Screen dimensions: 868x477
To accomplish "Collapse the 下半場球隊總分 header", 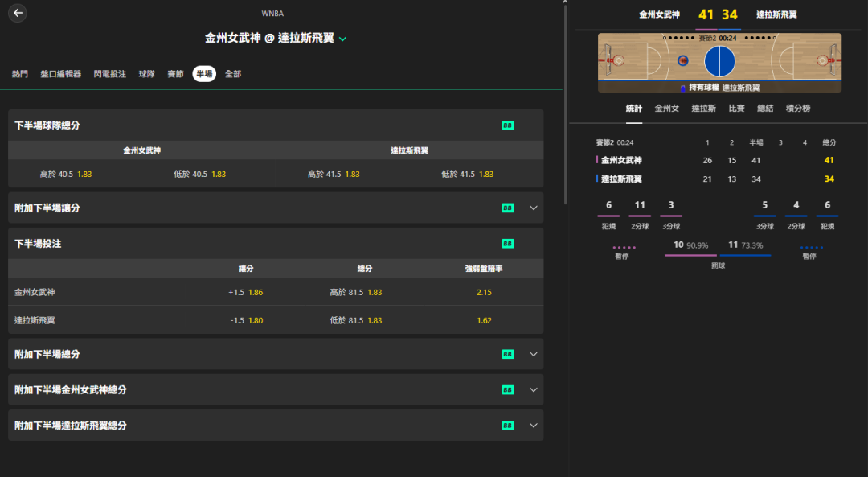I will click(276, 125).
